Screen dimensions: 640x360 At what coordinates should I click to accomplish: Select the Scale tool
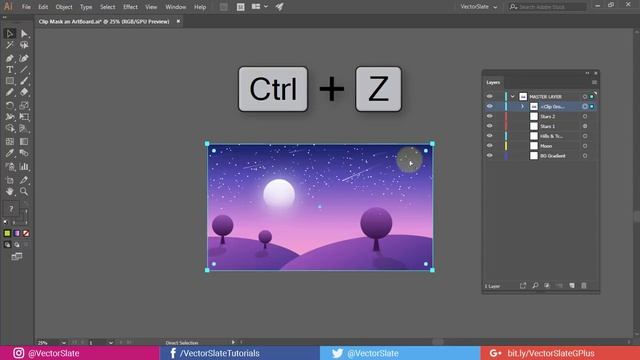[24, 106]
